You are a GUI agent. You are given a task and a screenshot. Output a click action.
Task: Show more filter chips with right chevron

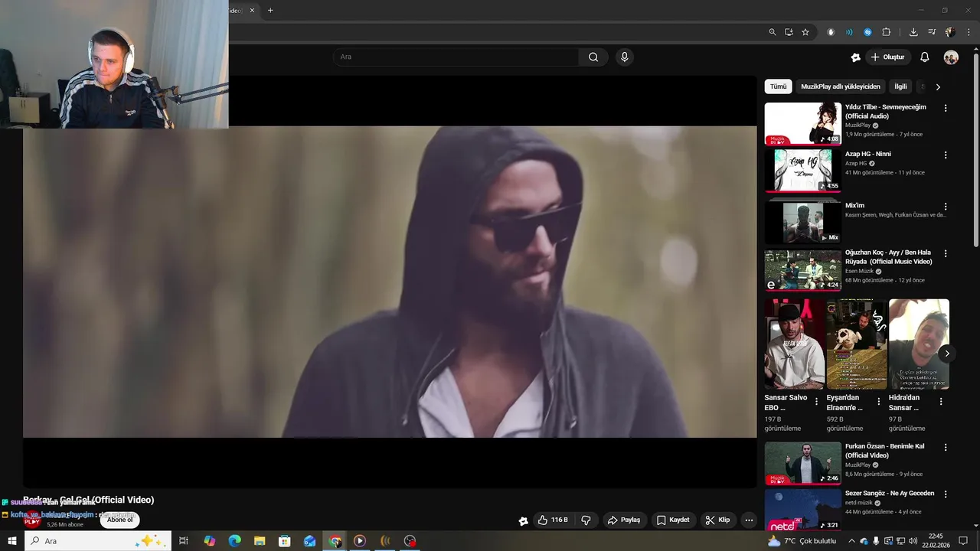point(938,87)
